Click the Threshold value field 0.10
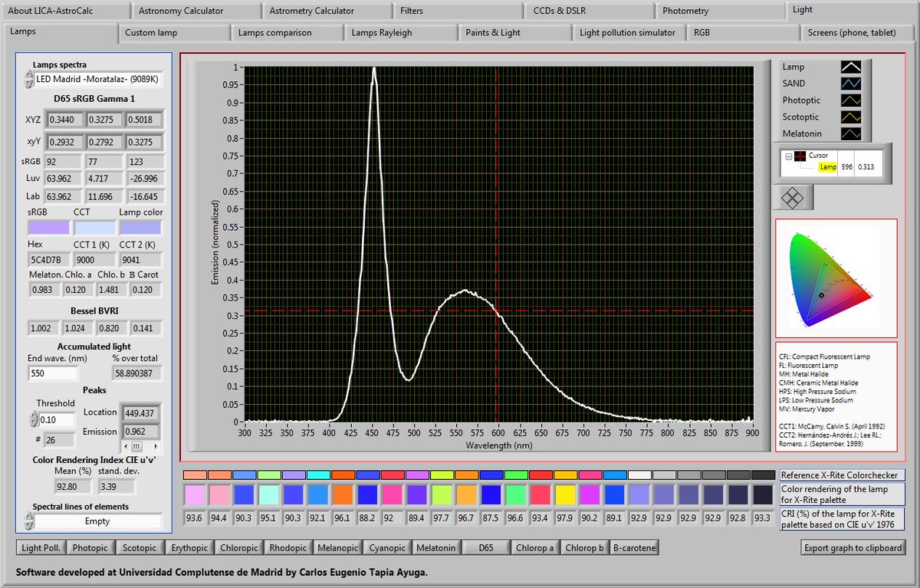The image size is (920, 588). (x=57, y=420)
